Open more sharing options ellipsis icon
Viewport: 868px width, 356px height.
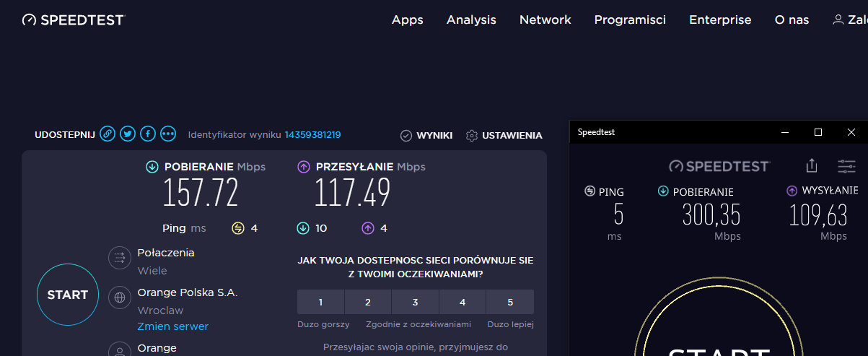(168, 134)
